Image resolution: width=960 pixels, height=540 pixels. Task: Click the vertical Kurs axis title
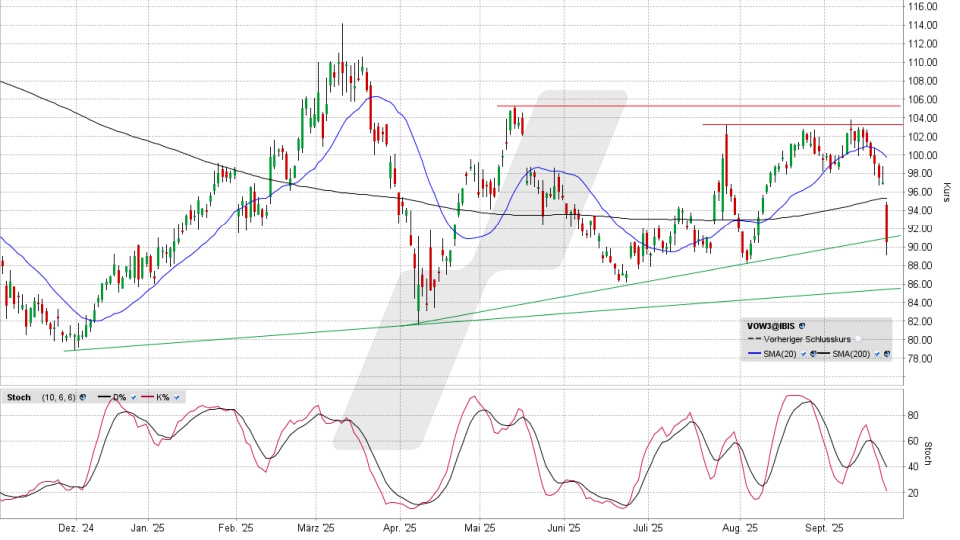[x=947, y=191]
